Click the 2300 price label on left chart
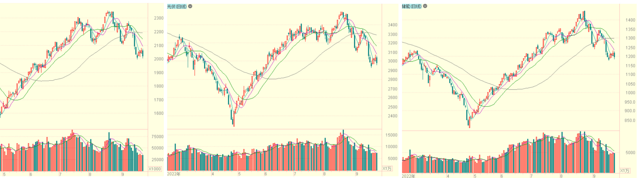The image size is (644, 178). (x=159, y=18)
